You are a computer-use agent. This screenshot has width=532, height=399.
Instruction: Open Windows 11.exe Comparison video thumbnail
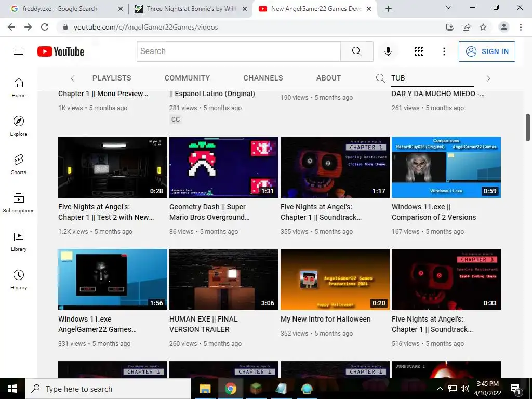446,167
